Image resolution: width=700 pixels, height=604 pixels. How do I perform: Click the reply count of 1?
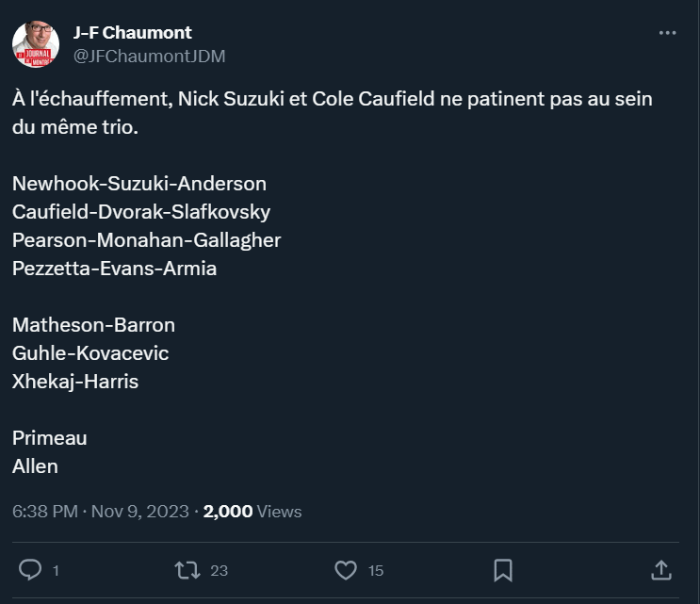[57, 570]
